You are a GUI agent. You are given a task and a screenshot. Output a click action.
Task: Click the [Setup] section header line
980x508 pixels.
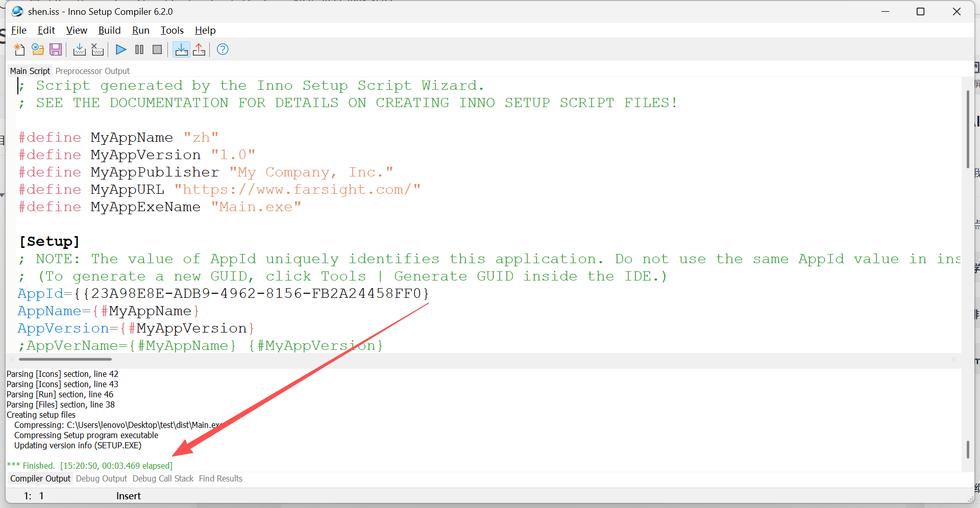pos(49,241)
